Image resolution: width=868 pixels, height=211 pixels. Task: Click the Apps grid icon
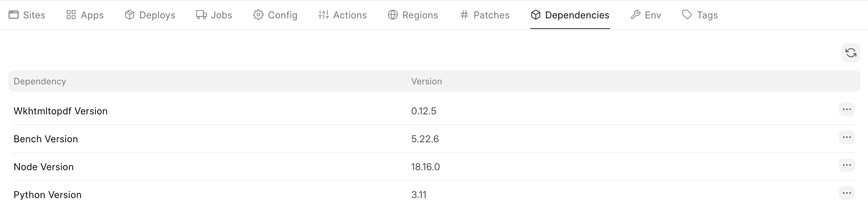tap(71, 15)
